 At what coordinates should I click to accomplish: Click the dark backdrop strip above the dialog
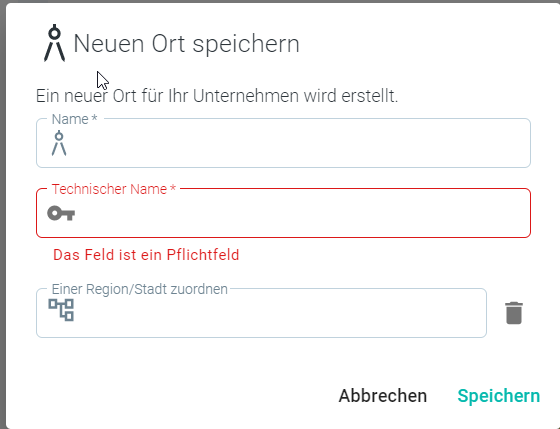[x=280, y=1]
